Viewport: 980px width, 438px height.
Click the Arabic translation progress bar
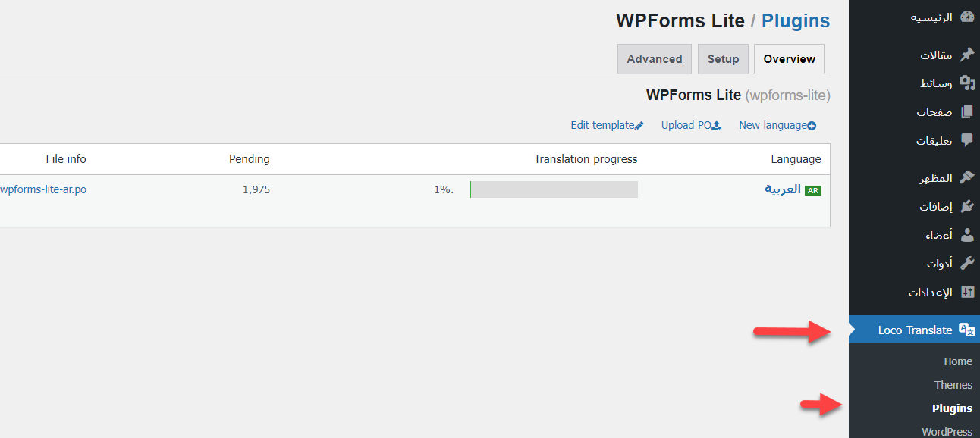(554, 189)
